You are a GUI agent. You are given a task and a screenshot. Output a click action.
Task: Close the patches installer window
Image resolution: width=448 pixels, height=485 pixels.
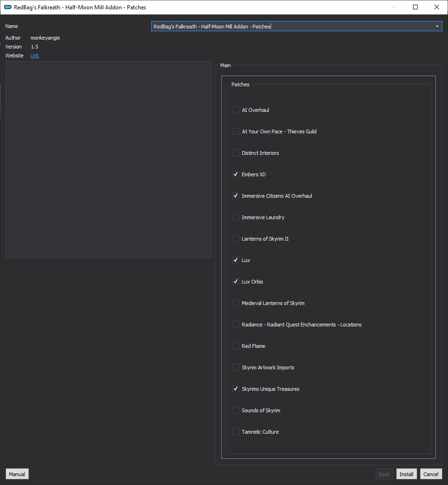coord(436,7)
